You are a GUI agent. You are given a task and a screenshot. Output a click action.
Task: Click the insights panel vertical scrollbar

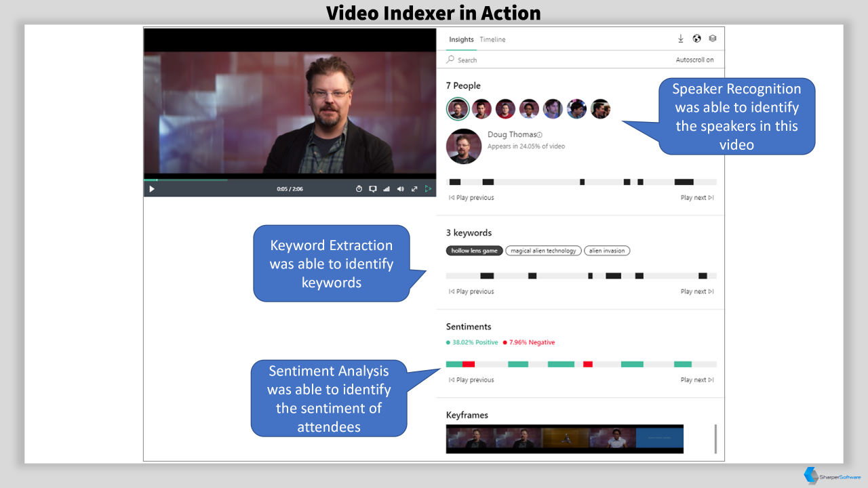(715, 439)
